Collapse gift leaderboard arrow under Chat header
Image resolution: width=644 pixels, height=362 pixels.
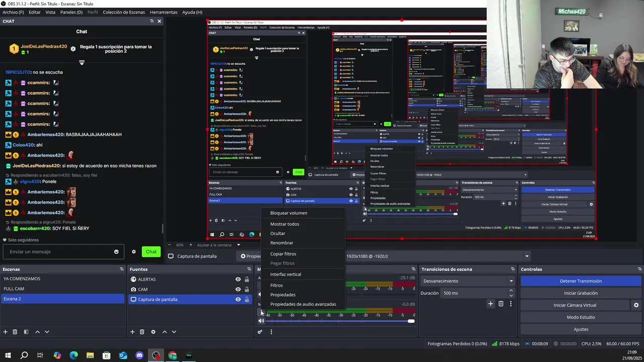point(82,63)
